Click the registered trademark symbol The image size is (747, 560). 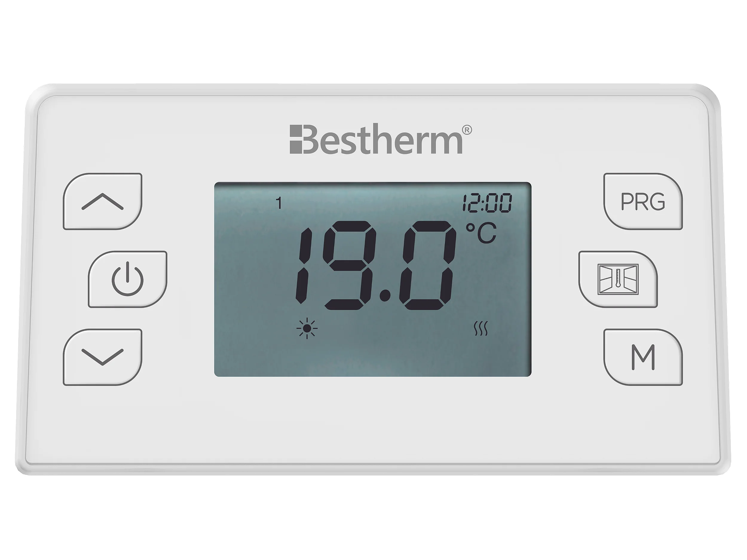[467, 130]
